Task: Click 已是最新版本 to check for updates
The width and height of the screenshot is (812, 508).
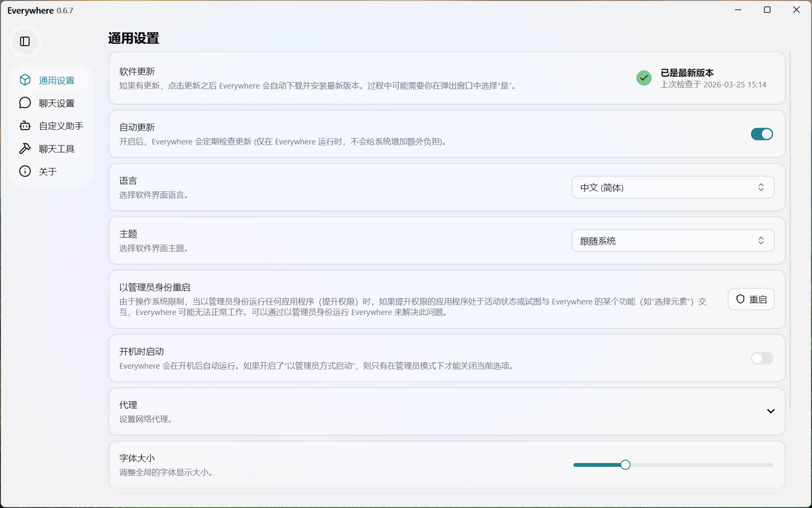Action: (687, 73)
